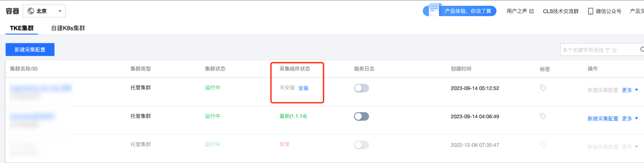
Task: Expand 更多 menu in first row
Action: [x=630, y=90]
